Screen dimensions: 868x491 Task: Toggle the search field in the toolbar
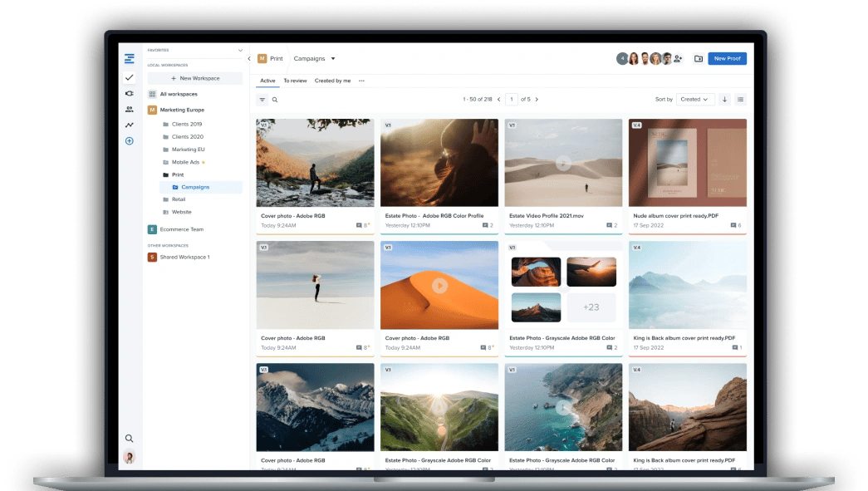(x=275, y=98)
